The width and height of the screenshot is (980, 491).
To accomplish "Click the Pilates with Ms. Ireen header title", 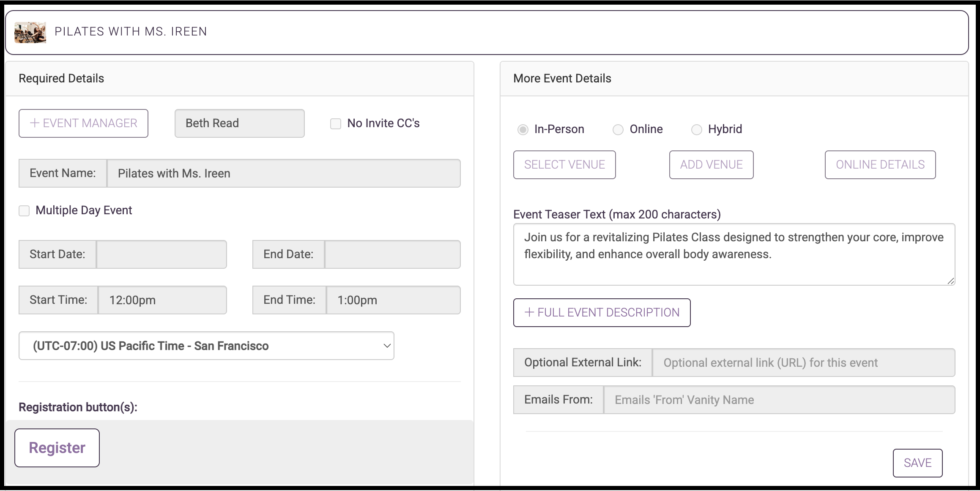I will tap(131, 32).
